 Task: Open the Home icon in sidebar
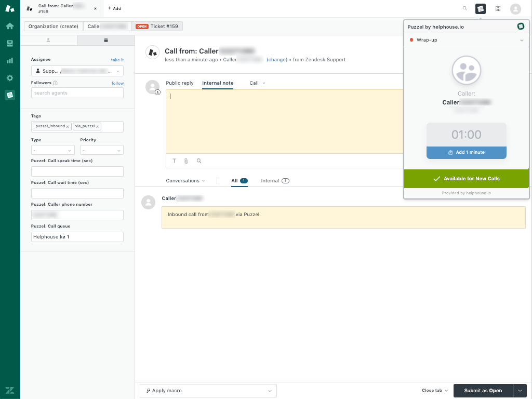click(10, 26)
